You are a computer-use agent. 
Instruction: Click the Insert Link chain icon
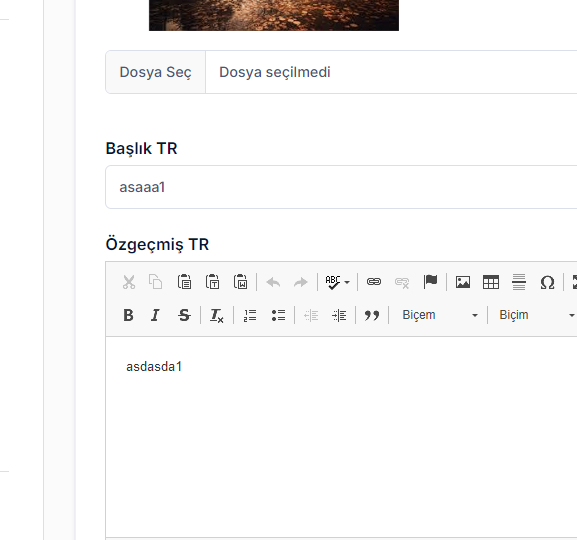click(x=374, y=282)
